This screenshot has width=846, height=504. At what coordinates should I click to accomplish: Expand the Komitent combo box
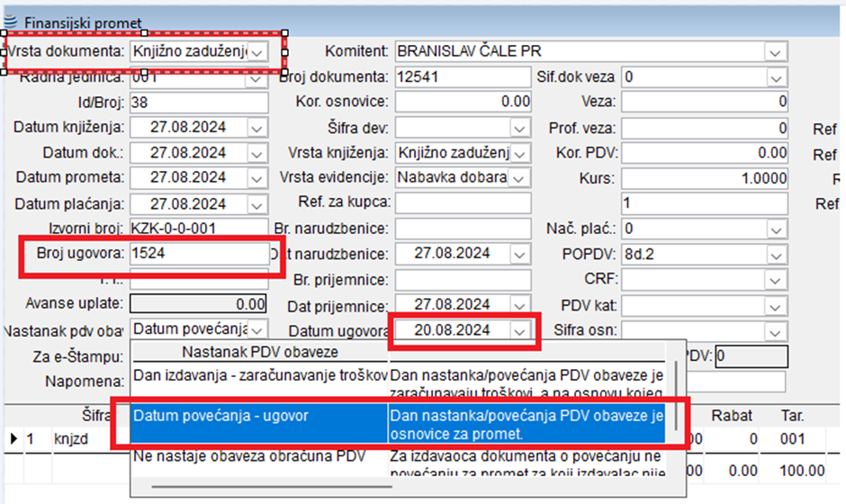pos(774,52)
